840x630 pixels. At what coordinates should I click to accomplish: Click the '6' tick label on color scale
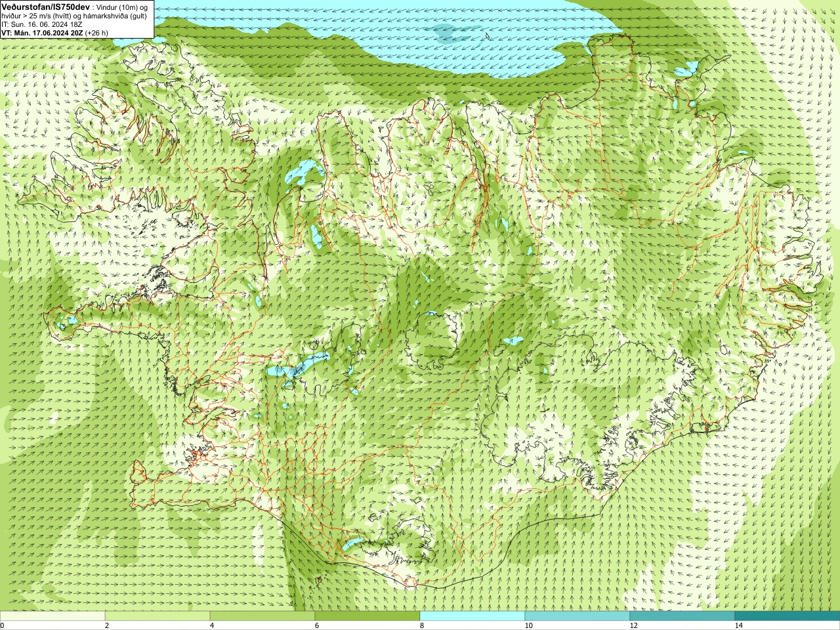(317, 626)
